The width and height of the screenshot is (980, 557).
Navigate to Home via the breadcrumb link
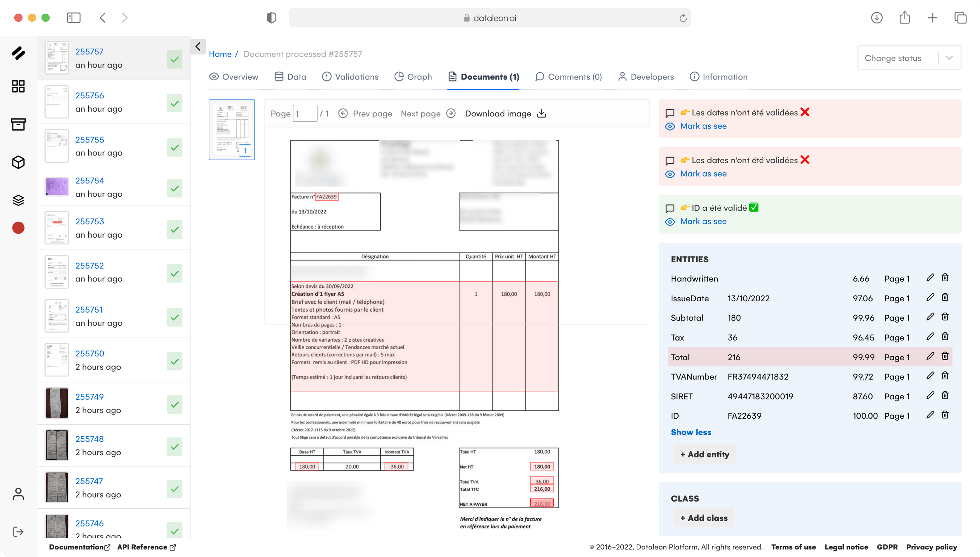220,54
